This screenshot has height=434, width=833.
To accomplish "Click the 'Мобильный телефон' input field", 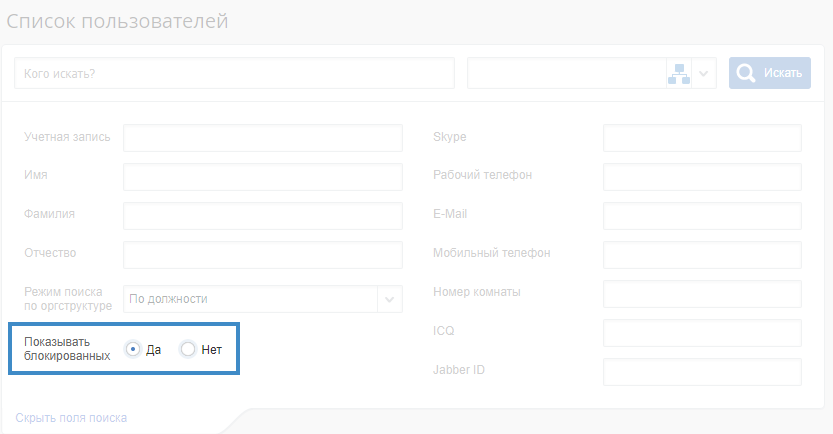I will coord(702,255).
